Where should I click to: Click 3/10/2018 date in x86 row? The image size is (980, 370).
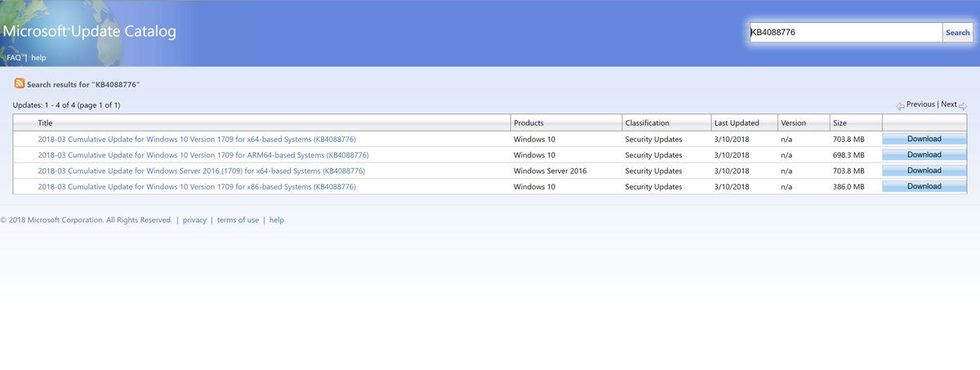pyautogui.click(x=731, y=187)
